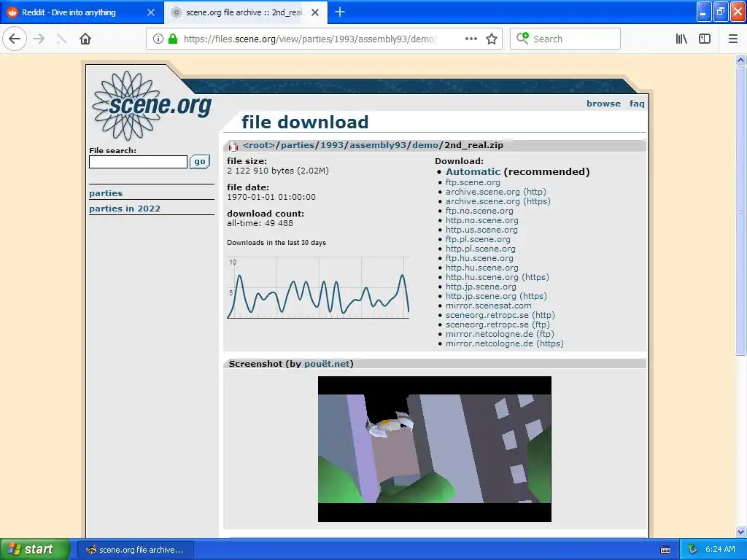Download from mirror.netcologne.de (https)
The height and width of the screenshot is (560, 747).
point(505,343)
